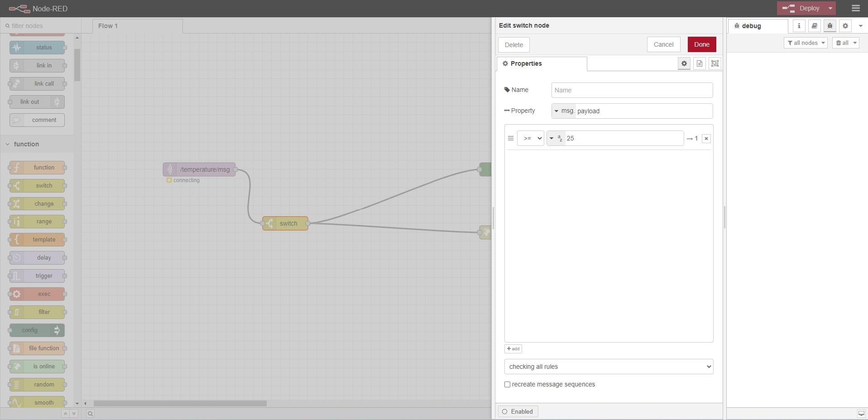Expand all palette categories
868x420 pixels.
click(74, 414)
